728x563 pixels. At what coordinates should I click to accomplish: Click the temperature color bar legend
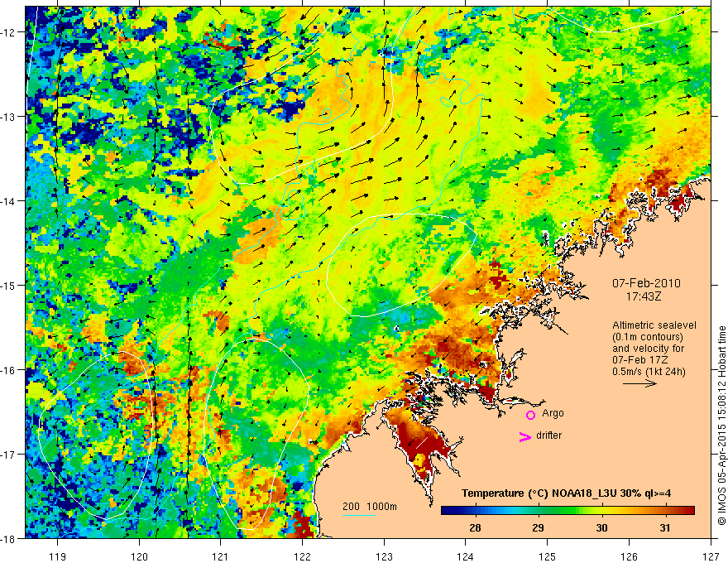[x=568, y=511]
